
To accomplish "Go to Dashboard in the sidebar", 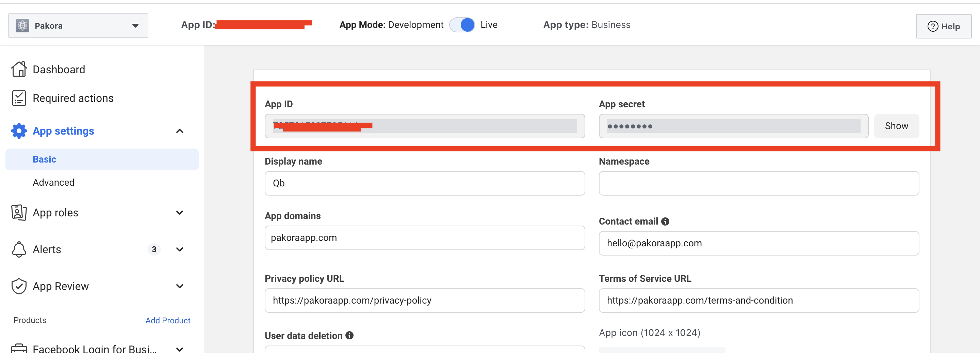I will tap(59, 69).
